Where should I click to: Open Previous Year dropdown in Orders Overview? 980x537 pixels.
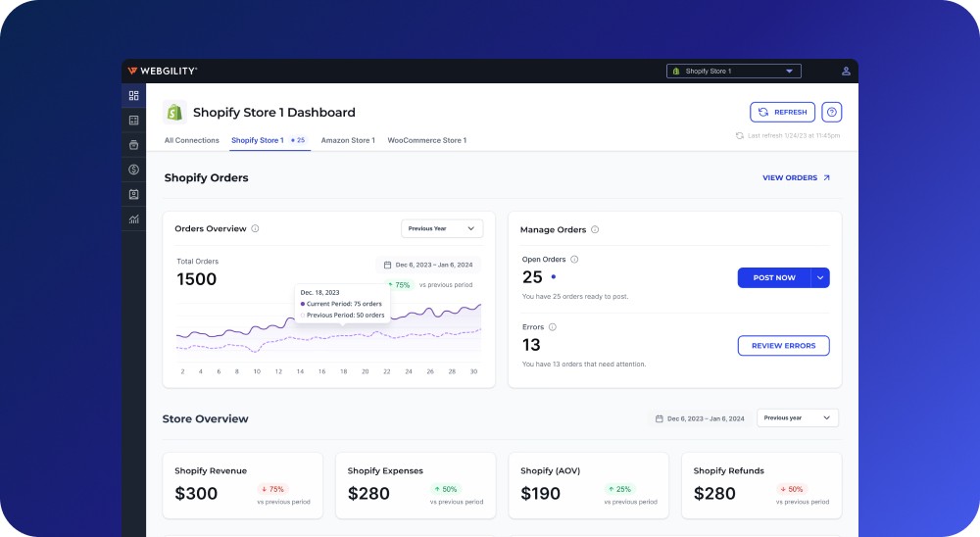[x=442, y=228]
